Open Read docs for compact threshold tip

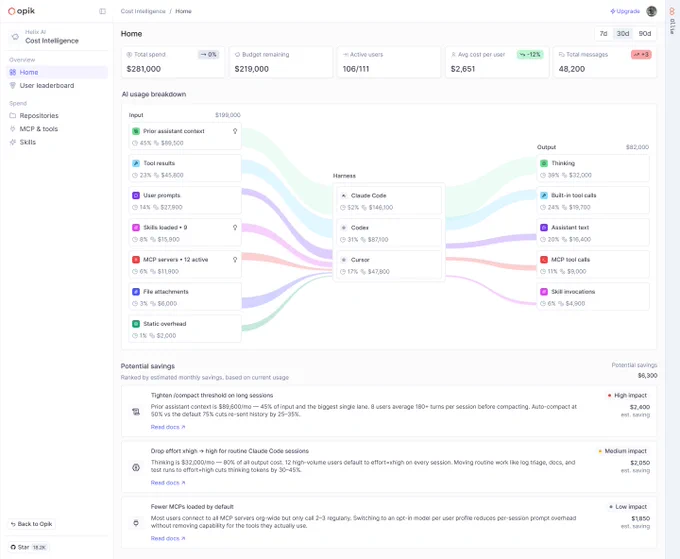168,427
